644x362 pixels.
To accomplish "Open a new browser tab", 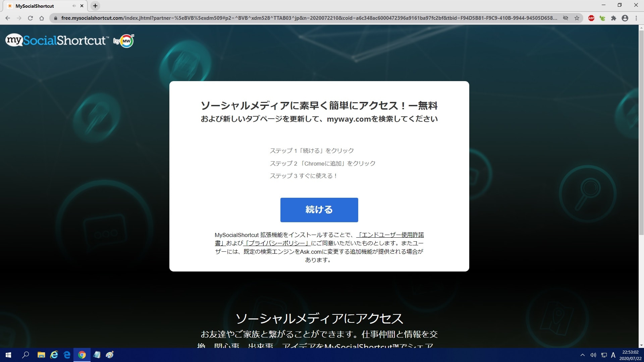I will (95, 6).
